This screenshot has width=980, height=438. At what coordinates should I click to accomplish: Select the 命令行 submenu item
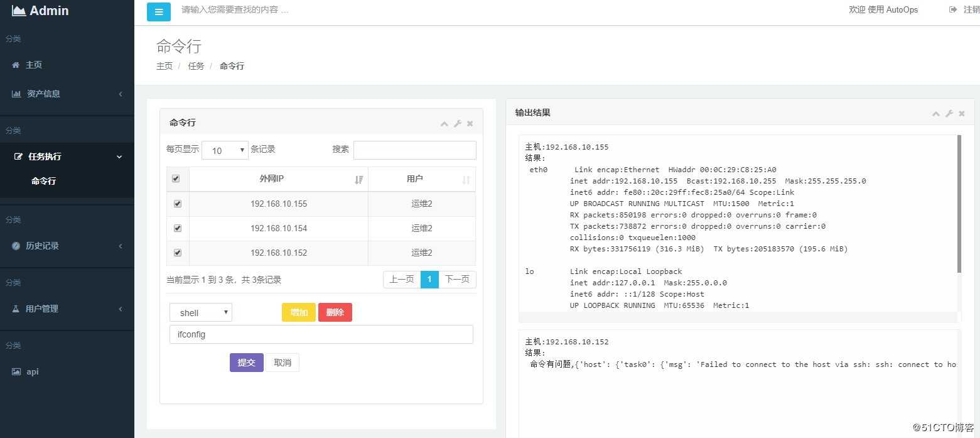tap(44, 181)
